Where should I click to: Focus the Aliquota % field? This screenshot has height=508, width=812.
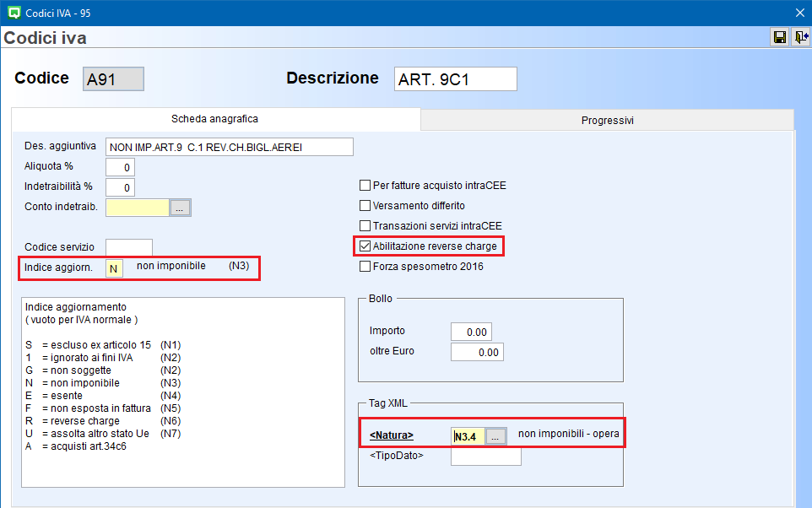pos(120,167)
